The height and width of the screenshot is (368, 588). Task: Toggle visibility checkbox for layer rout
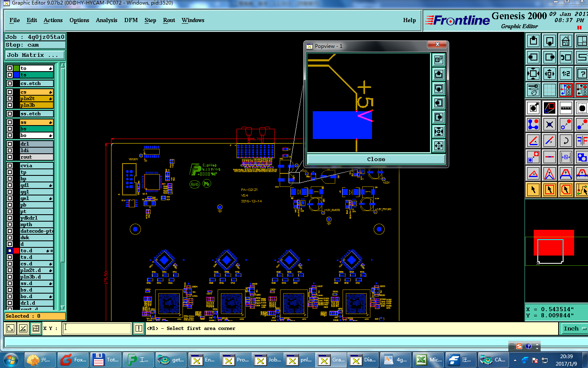click(10, 157)
